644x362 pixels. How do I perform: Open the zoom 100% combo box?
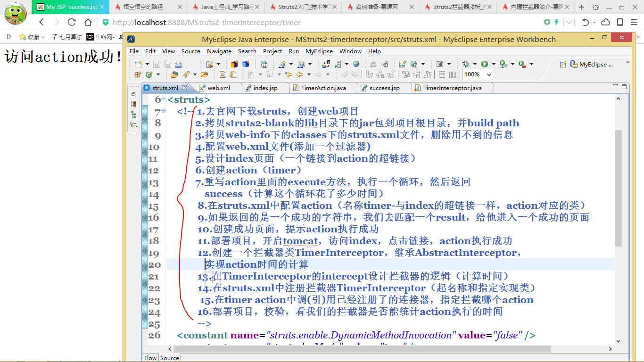pyautogui.click(x=478, y=74)
